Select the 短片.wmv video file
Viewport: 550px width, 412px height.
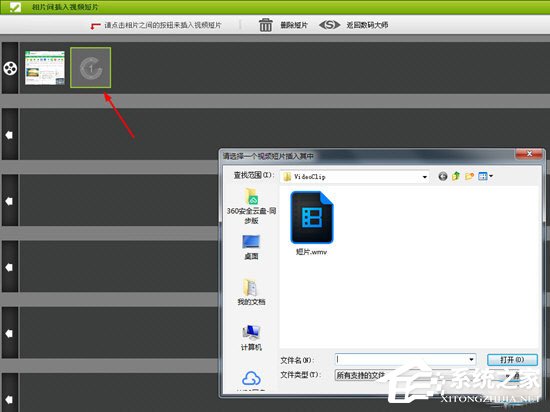[x=311, y=223]
